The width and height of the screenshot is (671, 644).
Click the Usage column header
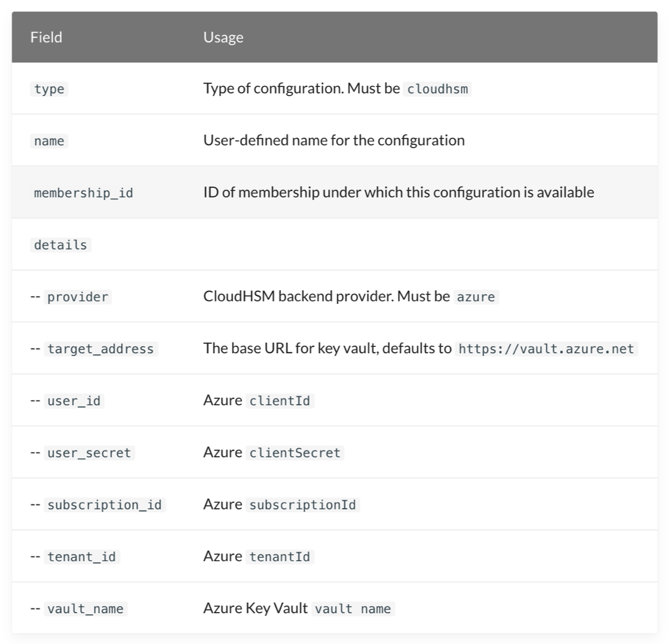[223, 37]
